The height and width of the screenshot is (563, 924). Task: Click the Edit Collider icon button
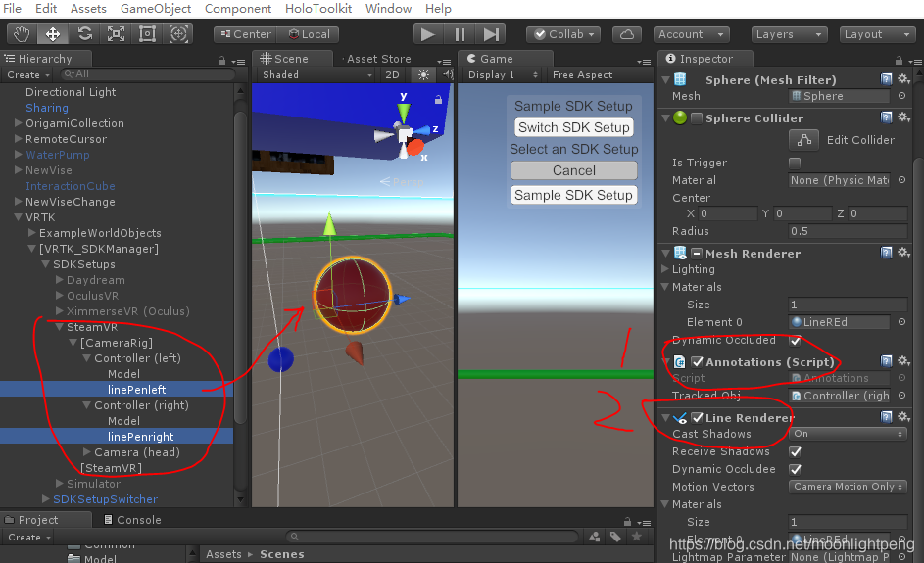point(803,140)
